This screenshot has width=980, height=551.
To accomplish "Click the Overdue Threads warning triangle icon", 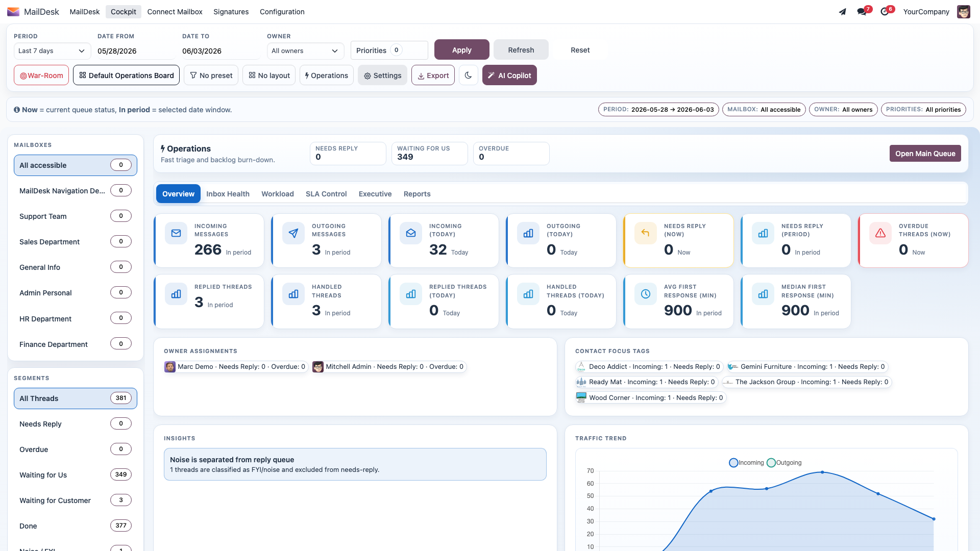I will 880,233.
